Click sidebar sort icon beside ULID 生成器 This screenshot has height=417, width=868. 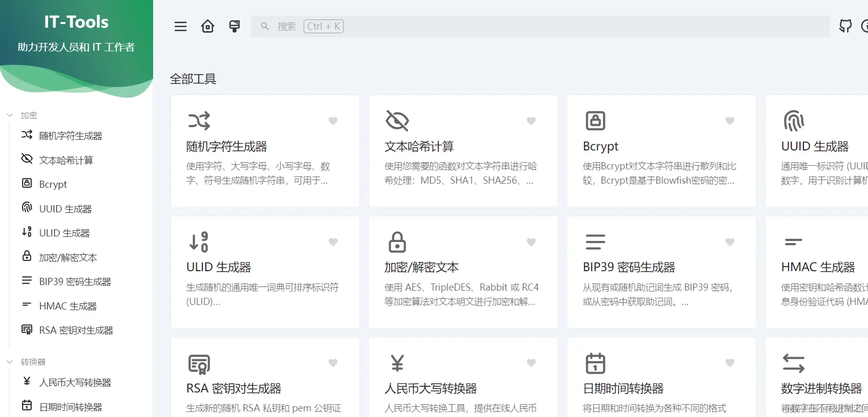click(27, 232)
